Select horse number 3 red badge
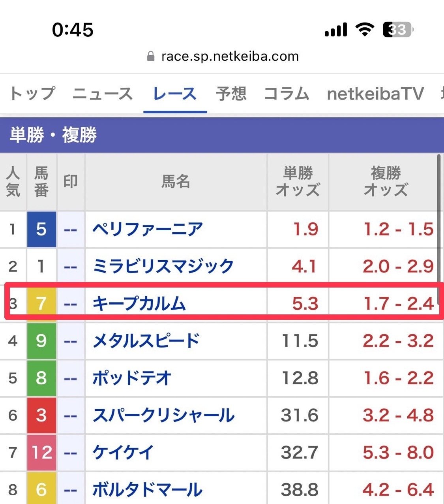 (41, 415)
